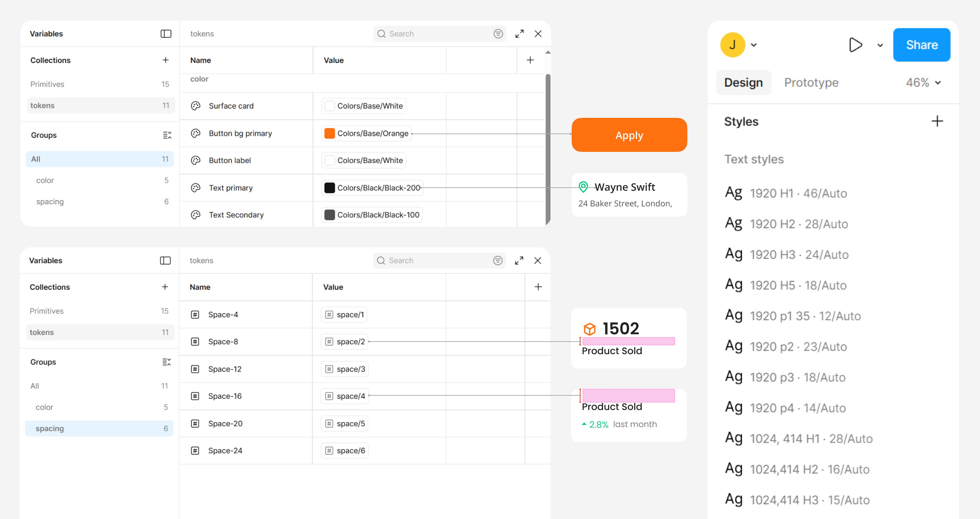Click the blue Share button
Image resolution: width=980 pixels, height=519 pixels.
pos(921,45)
